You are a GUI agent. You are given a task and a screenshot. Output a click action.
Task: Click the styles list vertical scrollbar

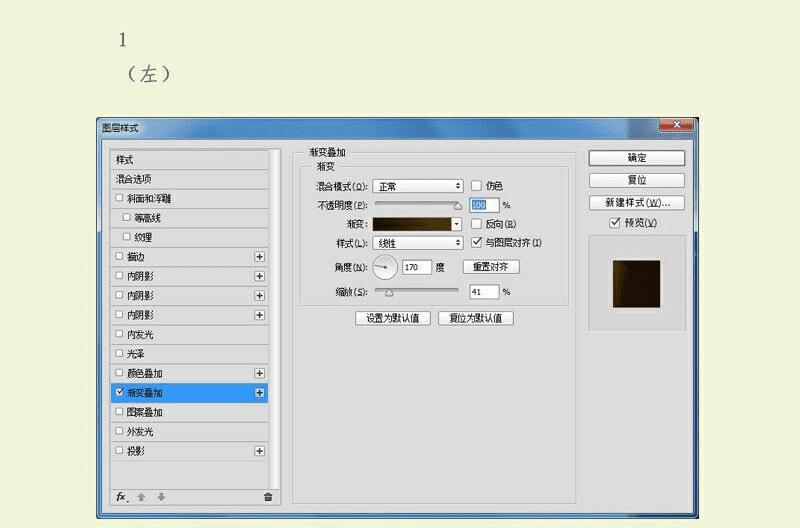(275, 319)
